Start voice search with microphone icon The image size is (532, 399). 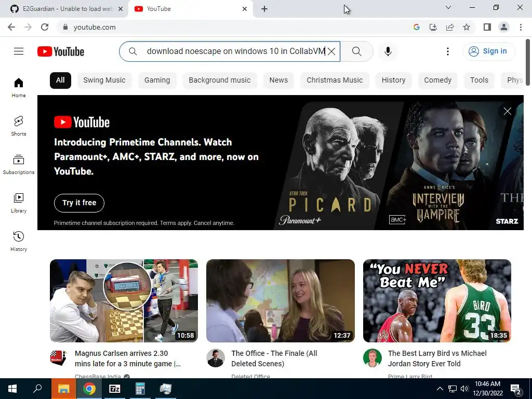(388, 51)
